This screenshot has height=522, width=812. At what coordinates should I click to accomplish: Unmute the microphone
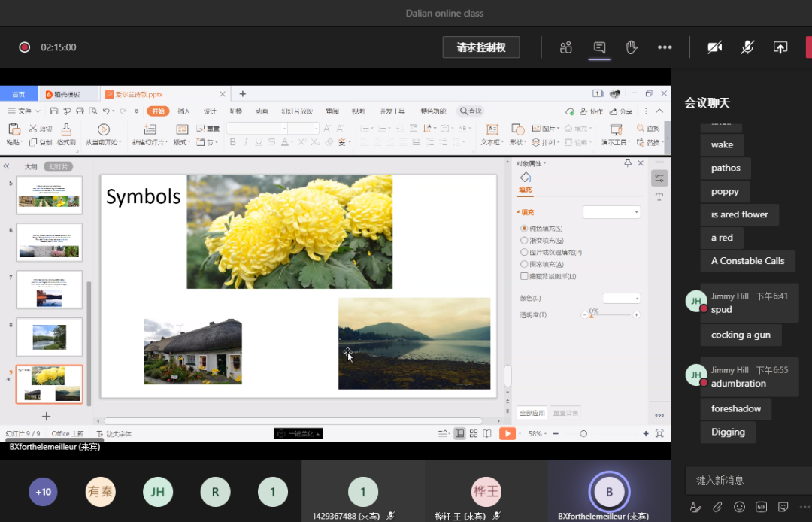747,47
